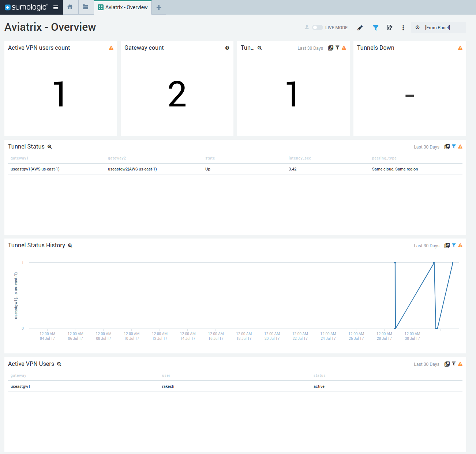
Task: Toggle the Live Mode switch
Action: pos(317,27)
